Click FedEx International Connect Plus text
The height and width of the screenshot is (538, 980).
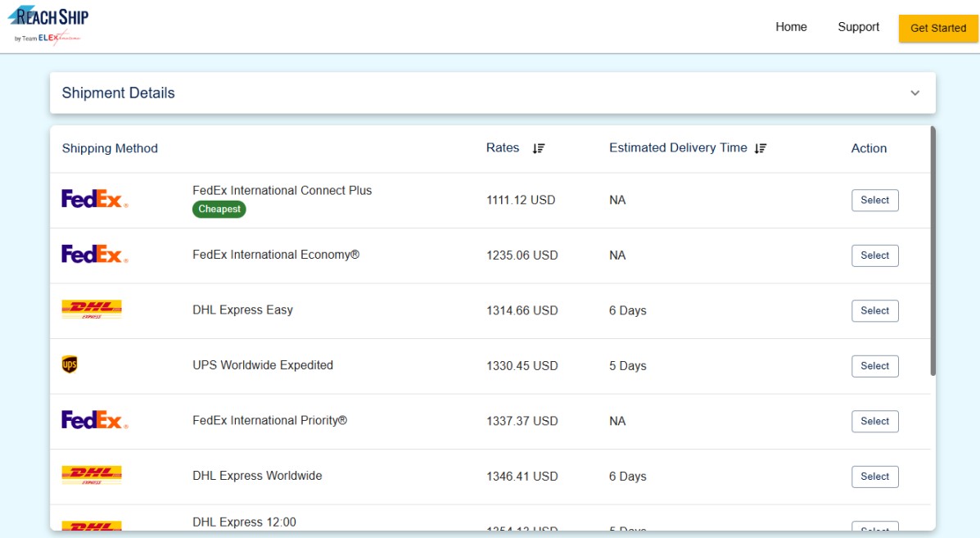(x=282, y=191)
